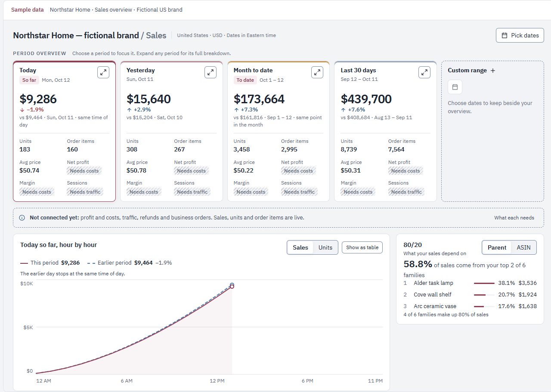Click the So far badge on Today
The image size is (551, 392).
point(29,80)
